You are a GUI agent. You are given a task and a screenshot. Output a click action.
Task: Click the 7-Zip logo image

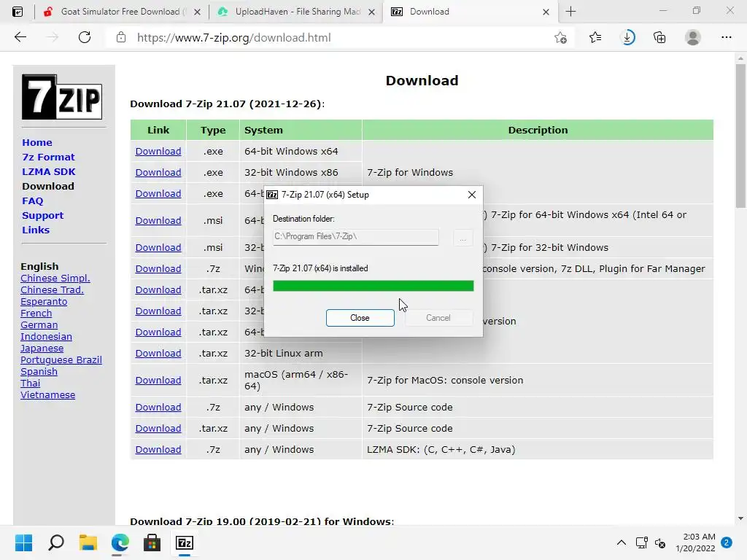[62, 97]
